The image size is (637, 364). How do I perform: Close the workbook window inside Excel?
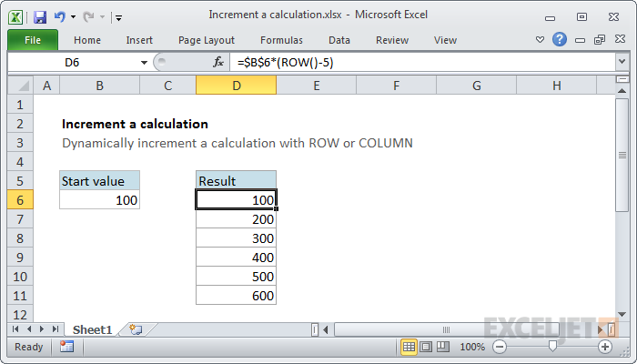pyautogui.click(x=620, y=39)
